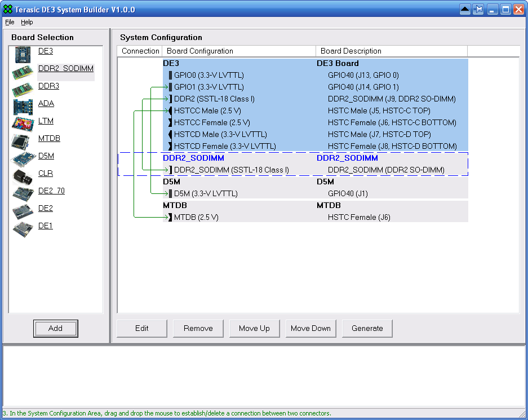This screenshot has width=528, height=420.
Task: Click the Remove button
Action: tap(198, 328)
